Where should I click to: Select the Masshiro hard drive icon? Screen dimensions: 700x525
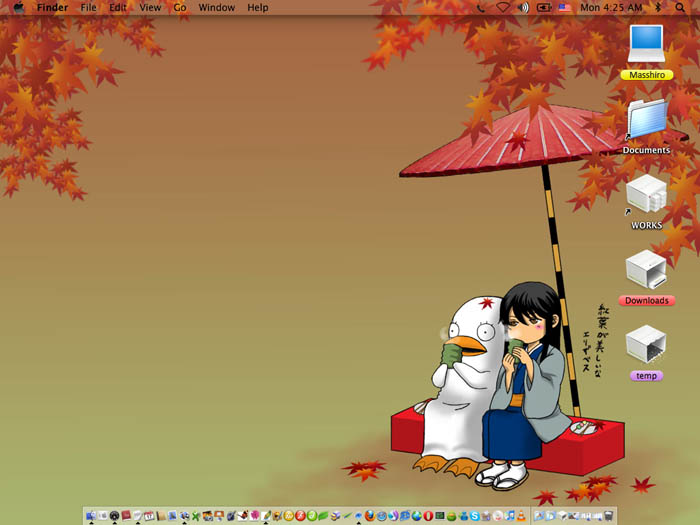646,44
